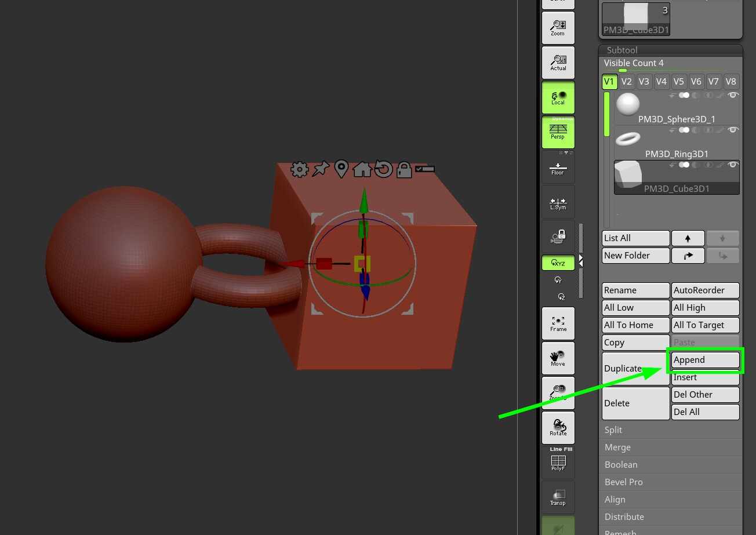The width and height of the screenshot is (756, 535).
Task: Select the Frame view tool
Action: pos(558,323)
